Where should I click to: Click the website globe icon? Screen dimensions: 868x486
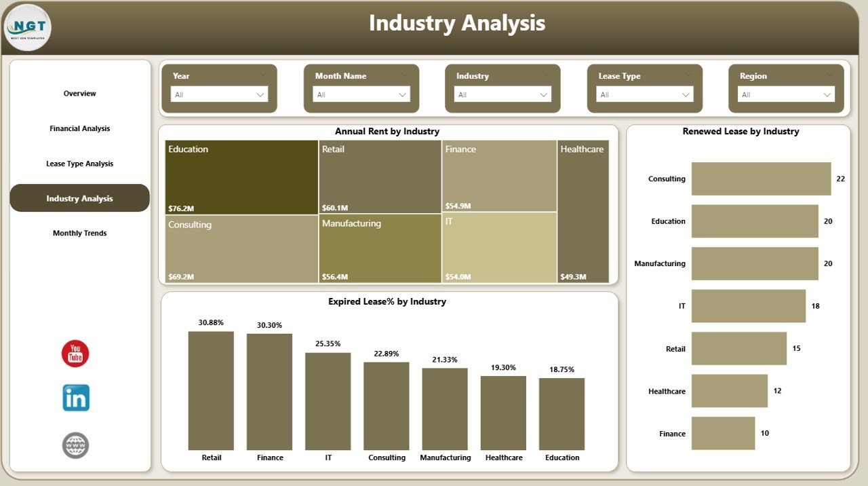pyautogui.click(x=75, y=445)
